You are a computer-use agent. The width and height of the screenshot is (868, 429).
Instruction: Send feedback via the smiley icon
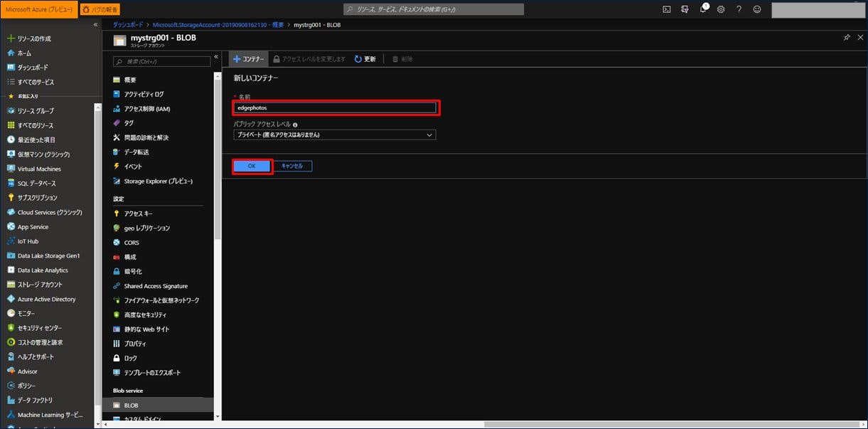756,9
